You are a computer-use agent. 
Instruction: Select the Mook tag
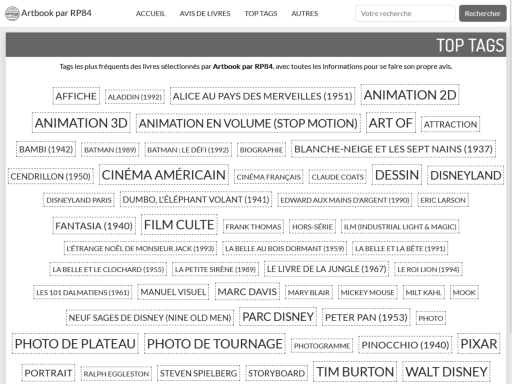464,292
